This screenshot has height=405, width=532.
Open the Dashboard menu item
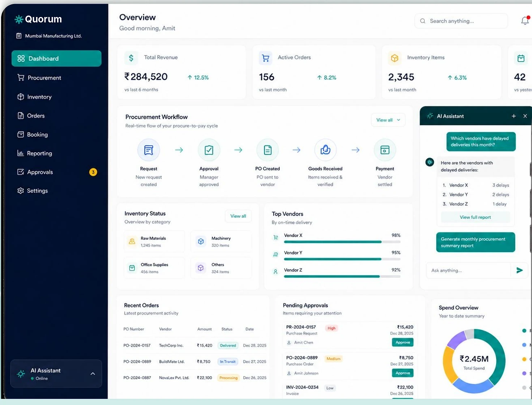point(56,59)
